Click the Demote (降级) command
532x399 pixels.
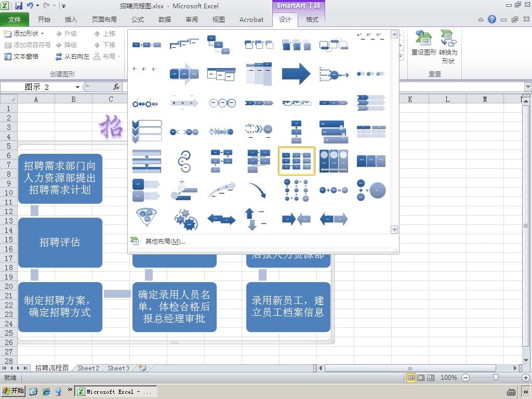click(x=66, y=45)
